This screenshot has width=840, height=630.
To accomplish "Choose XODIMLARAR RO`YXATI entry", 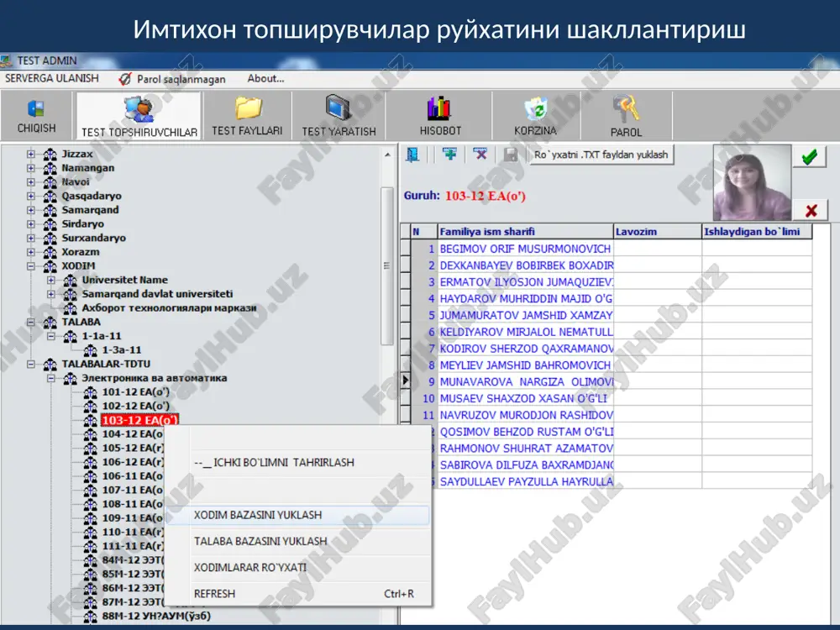I will click(x=297, y=567).
